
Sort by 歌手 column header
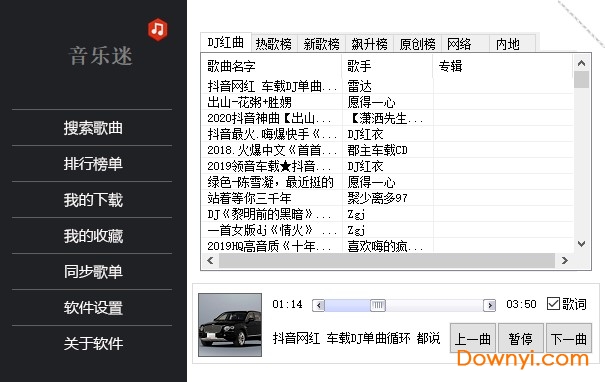[387, 66]
